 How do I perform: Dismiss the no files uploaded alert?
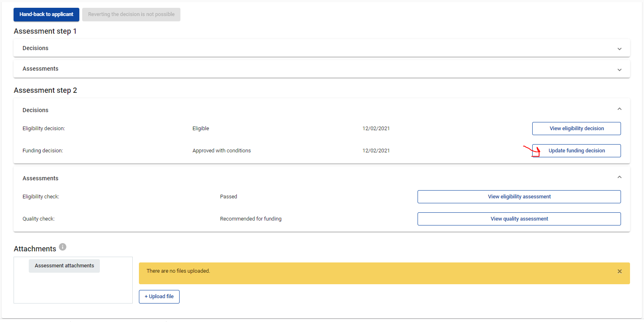click(619, 271)
